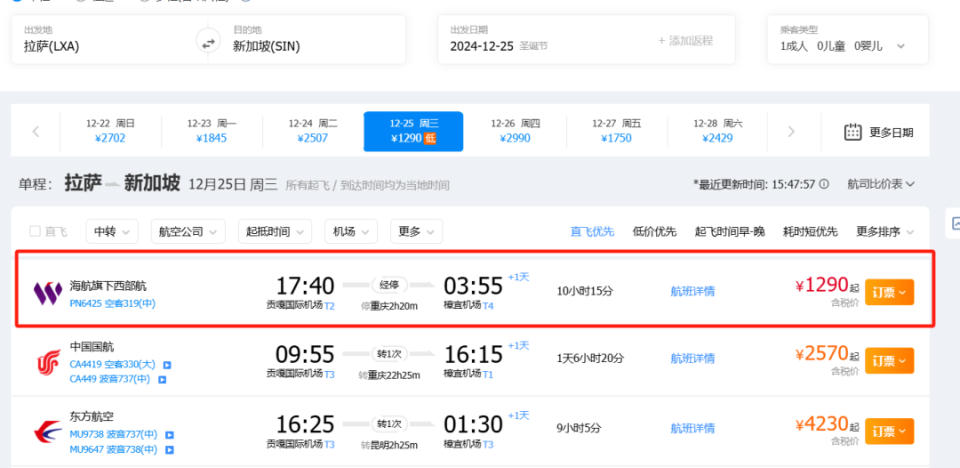Open the 更多排序 sorting dropdown
The image size is (960, 468).
pos(885,232)
